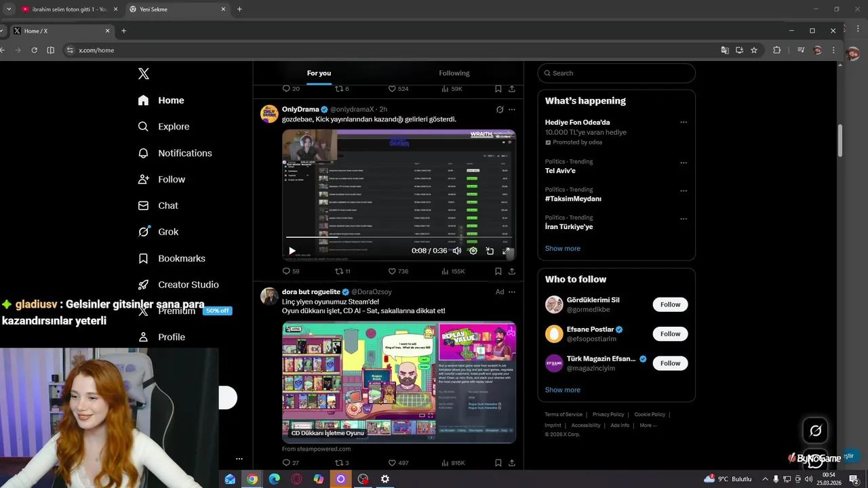Viewport: 868px width, 488px height.
Task: Open Explore from the sidebar
Action: point(163,127)
